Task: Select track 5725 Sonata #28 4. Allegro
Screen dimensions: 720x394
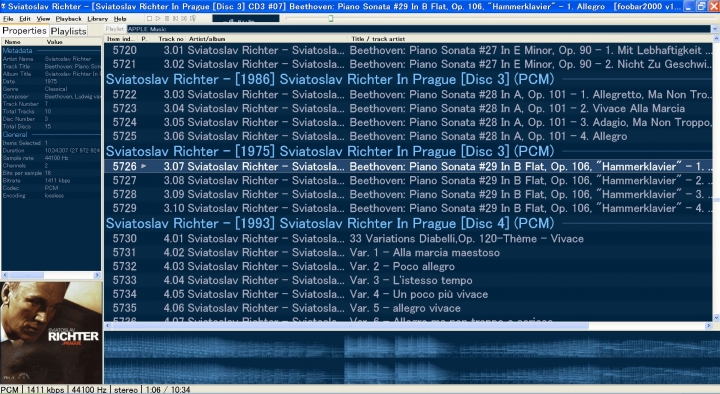Action: click(x=408, y=136)
